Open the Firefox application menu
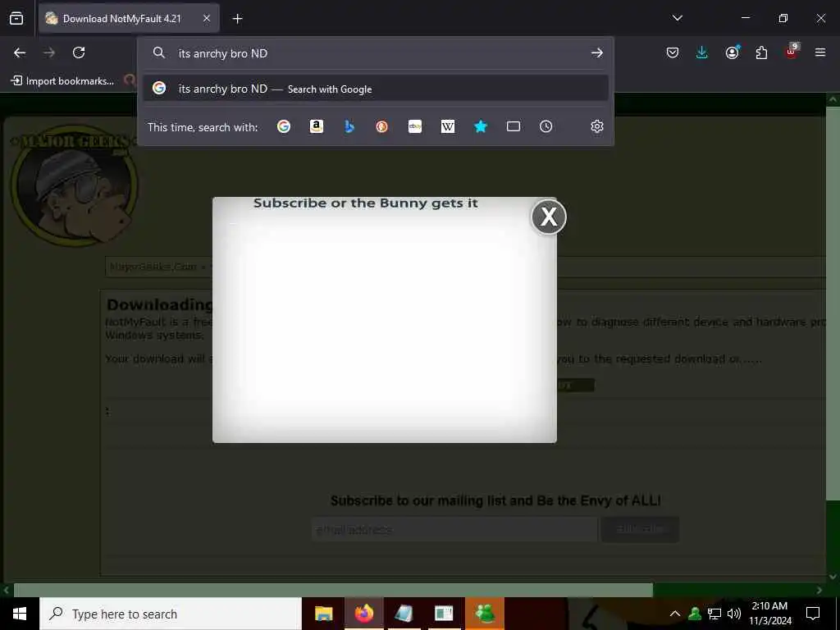840x630 pixels. coord(820,52)
